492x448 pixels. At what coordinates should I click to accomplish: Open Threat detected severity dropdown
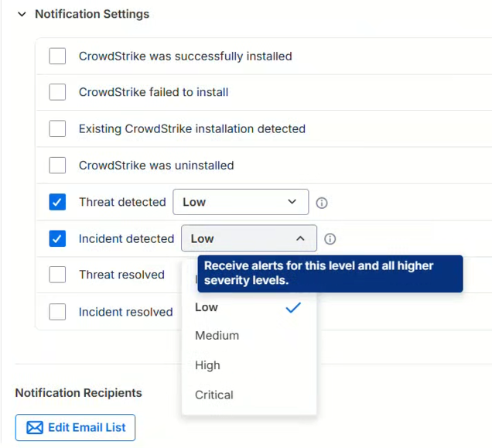click(x=241, y=202)
